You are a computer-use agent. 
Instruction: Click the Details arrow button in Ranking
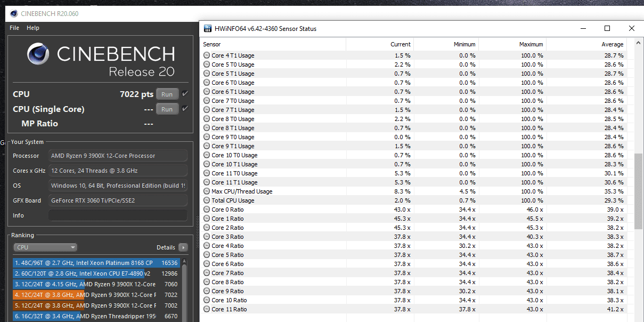183,247
